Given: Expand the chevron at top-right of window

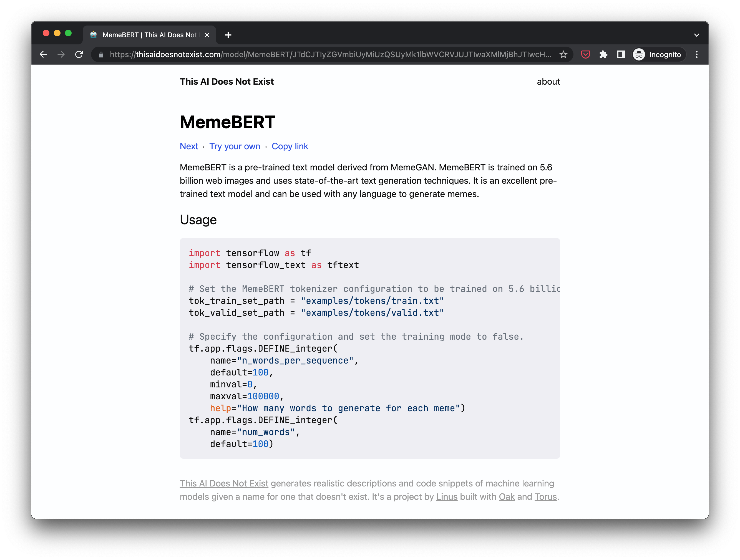Looking at the screenshot, I should [x=697, y=34].
